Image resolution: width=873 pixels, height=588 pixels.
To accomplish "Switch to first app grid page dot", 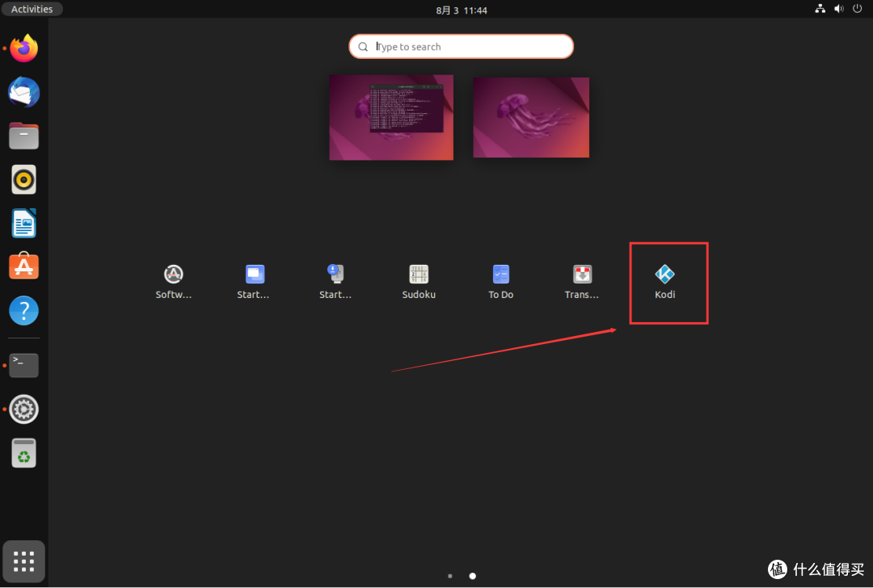I will pos(449,576).
